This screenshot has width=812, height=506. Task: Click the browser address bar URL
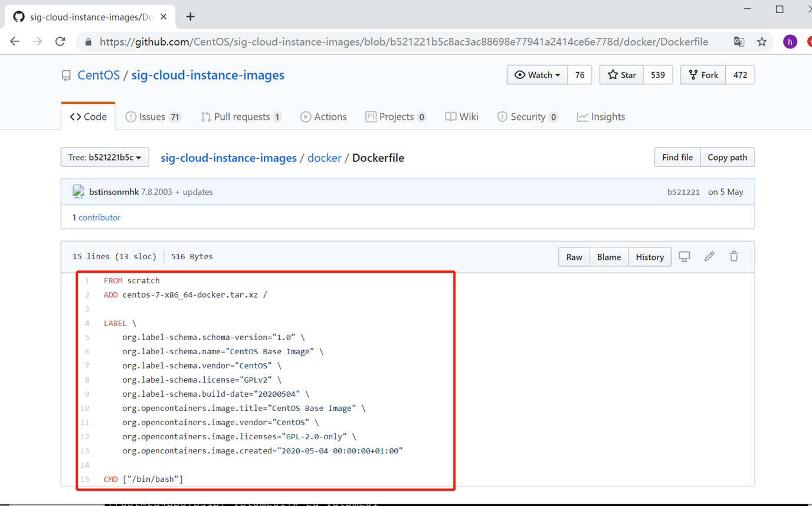point(404,42)
